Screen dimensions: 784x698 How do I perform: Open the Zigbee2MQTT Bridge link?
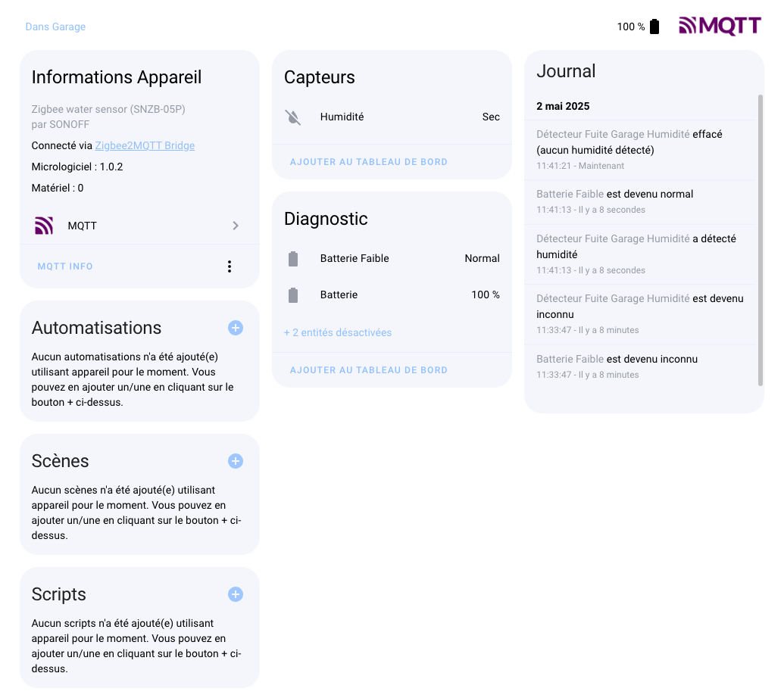[145, 145]
